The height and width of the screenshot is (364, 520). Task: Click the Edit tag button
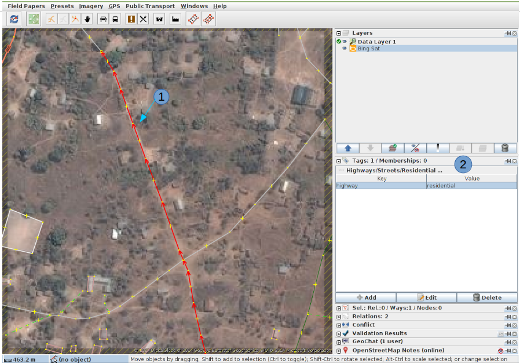(x=427, y=298)
